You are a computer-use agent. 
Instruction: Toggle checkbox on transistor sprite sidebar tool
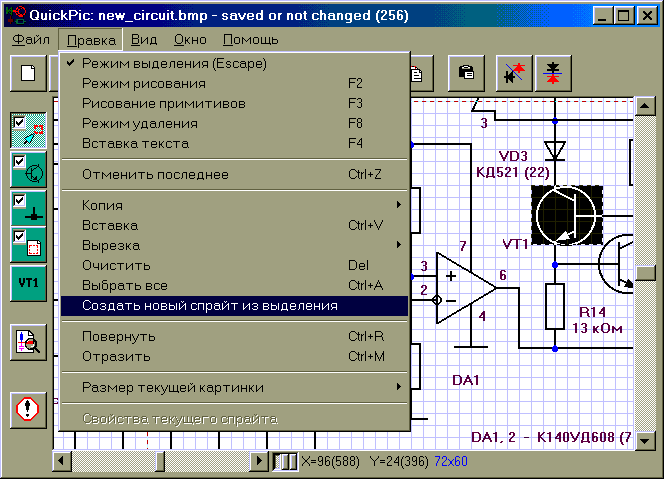click(18, 160)
